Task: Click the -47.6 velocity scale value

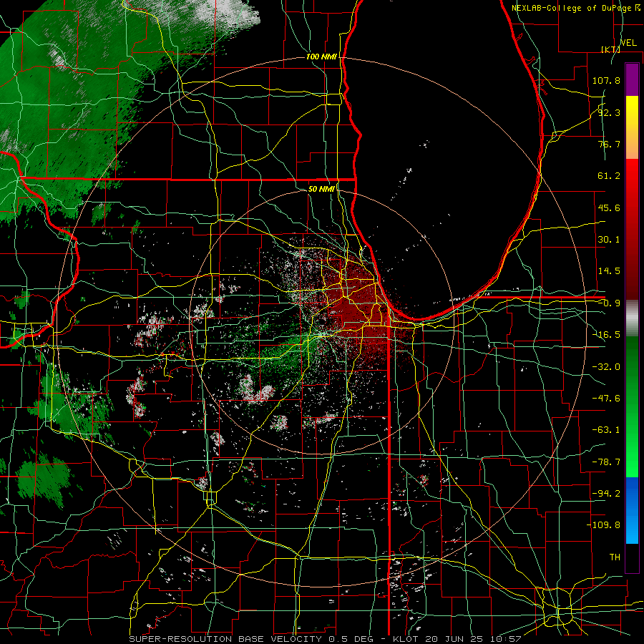Action: pyautogui.click(x=606, y=399)
